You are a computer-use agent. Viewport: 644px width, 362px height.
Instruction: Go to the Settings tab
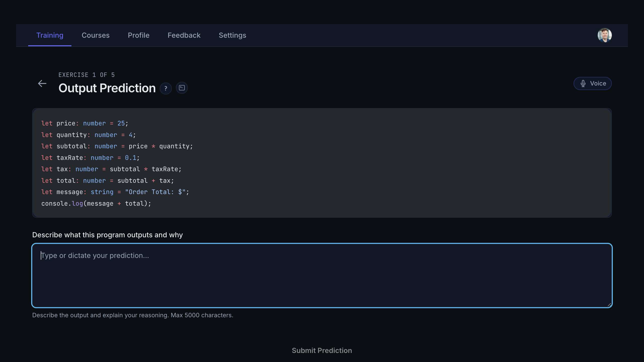coord(232,35)
